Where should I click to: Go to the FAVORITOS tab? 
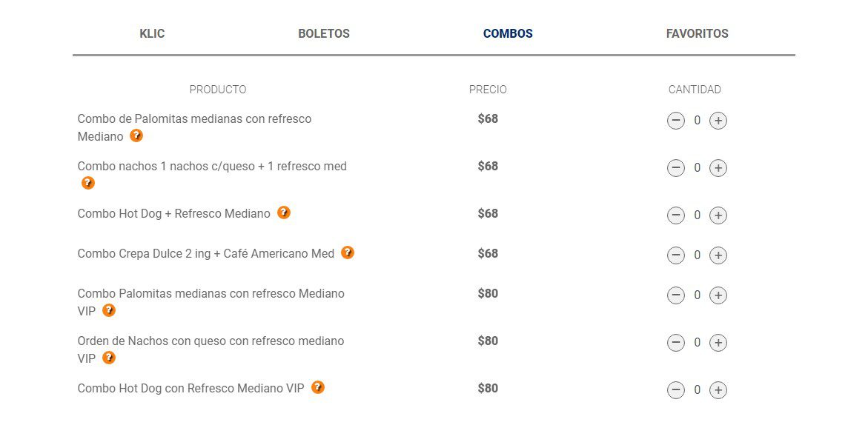click(697, 34)
